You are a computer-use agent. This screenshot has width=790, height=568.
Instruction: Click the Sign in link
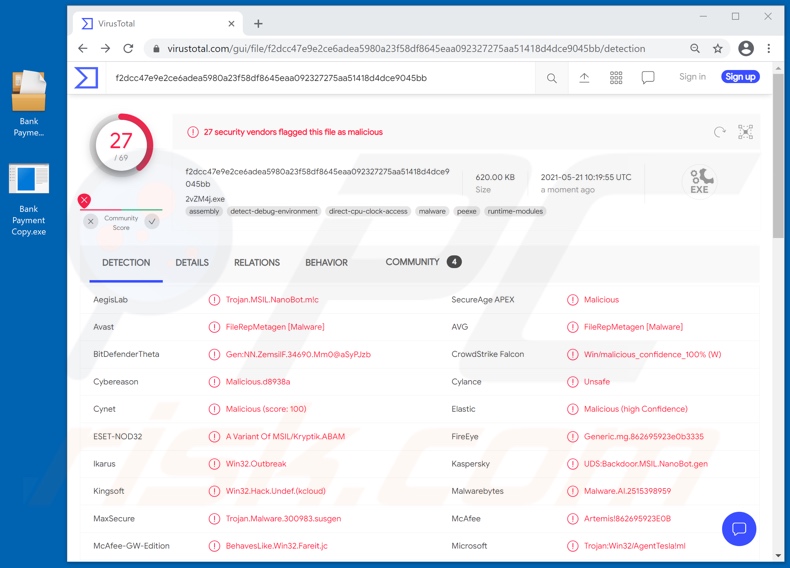(x=692, y=77)
